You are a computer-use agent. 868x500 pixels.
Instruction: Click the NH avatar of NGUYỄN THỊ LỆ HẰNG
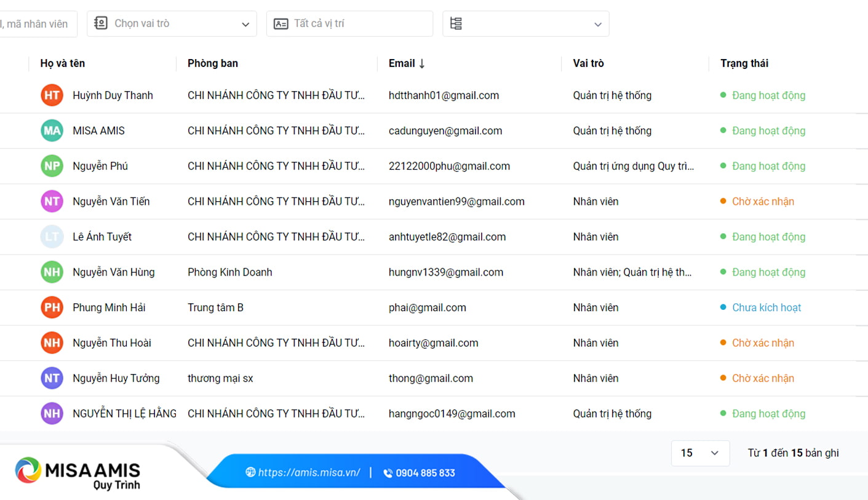(52, 413)
